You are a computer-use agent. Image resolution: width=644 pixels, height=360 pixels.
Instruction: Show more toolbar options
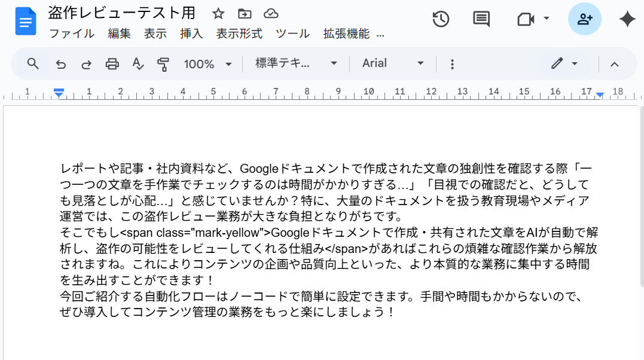452,64
